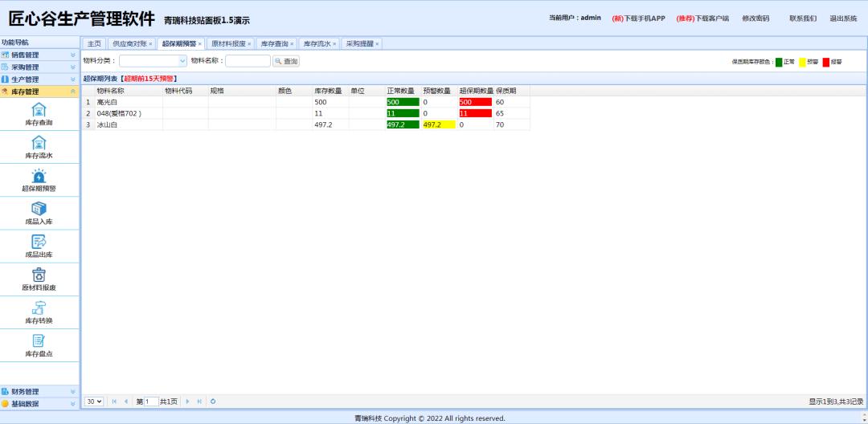Viewport: 868px width, 424px height.
Task: Click the 库存流水 sidebar icon
Action: coord(39,143)
